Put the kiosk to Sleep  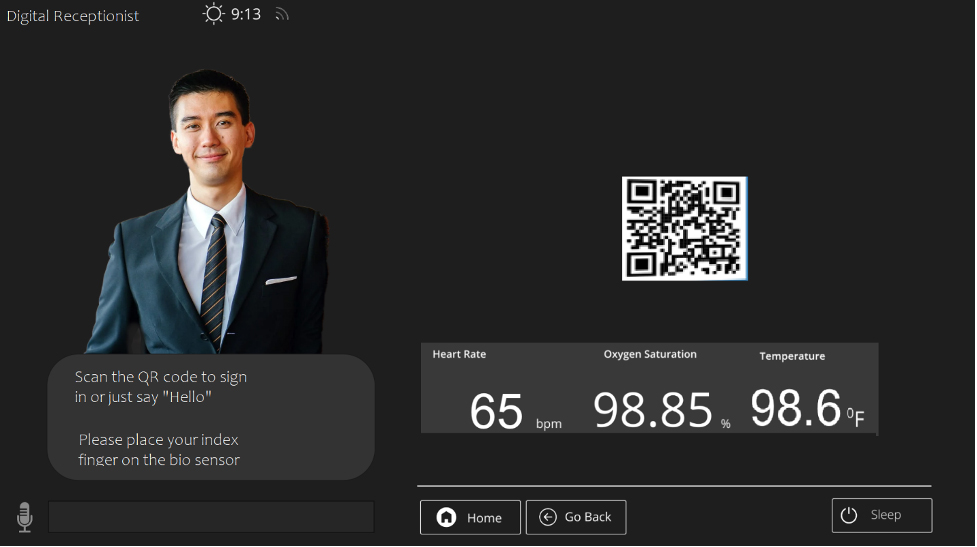pos(881,515)
